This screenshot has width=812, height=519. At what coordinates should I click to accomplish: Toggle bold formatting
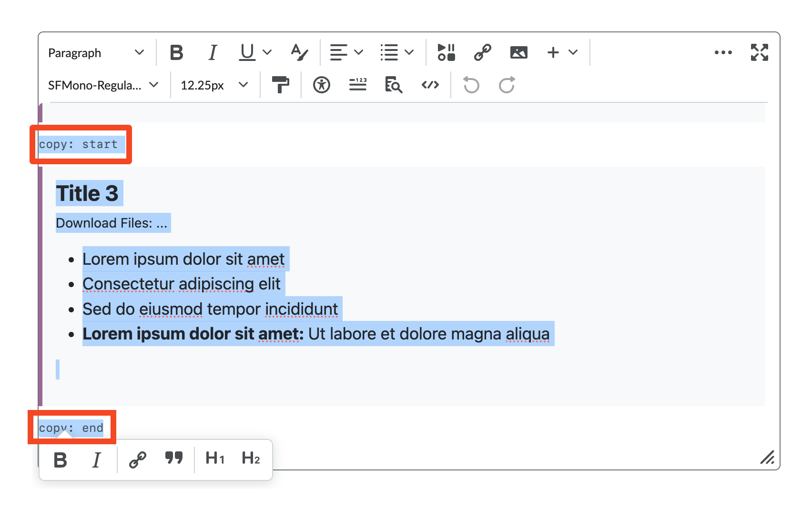tap(177, 52)
